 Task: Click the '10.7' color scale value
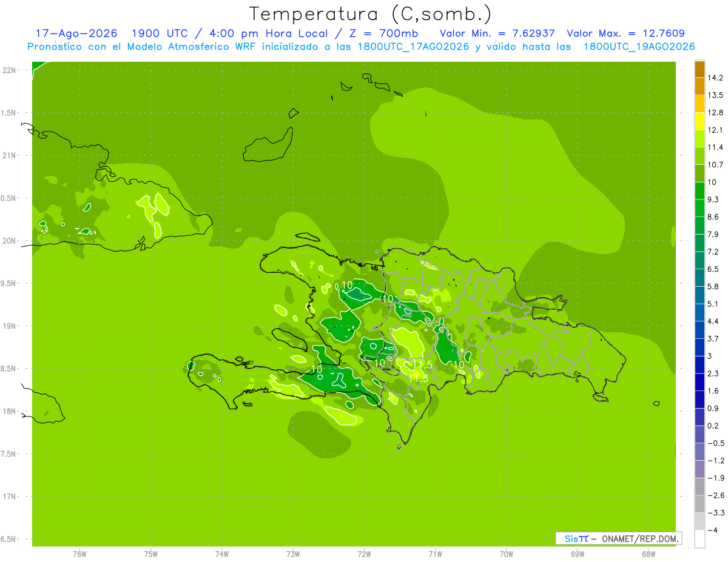[x=715, y=164]
